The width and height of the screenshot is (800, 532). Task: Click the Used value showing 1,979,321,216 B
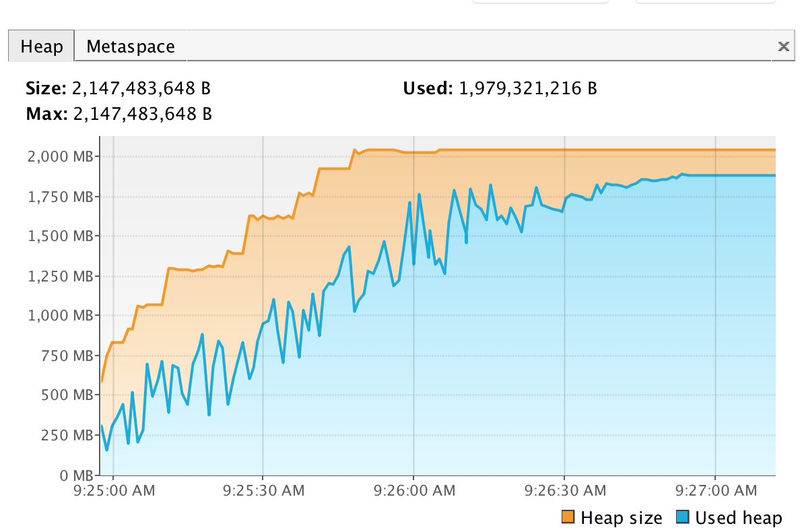click(528, 88)
